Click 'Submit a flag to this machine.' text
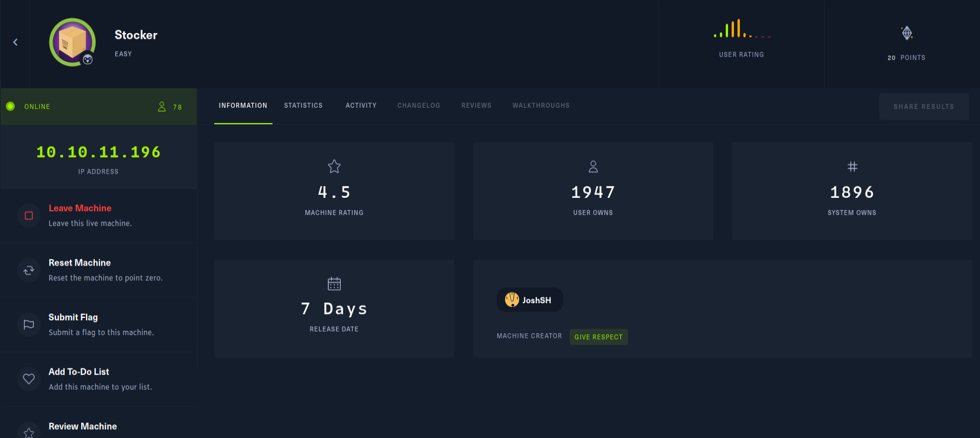 point(101,333)
